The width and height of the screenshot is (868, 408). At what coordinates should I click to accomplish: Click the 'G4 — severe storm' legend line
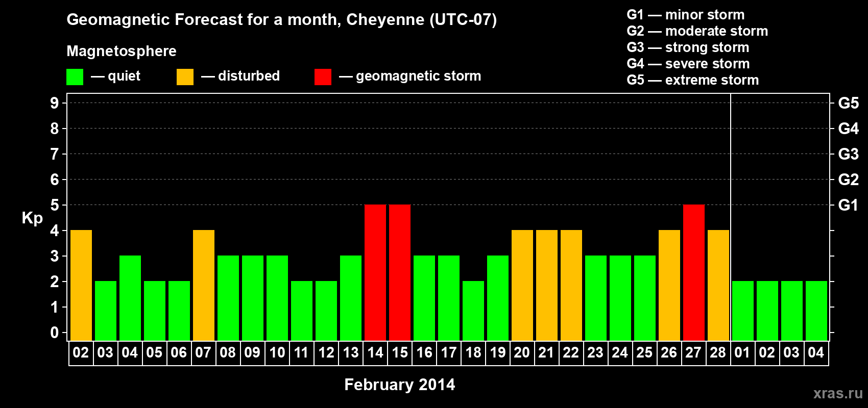point(688,64)
